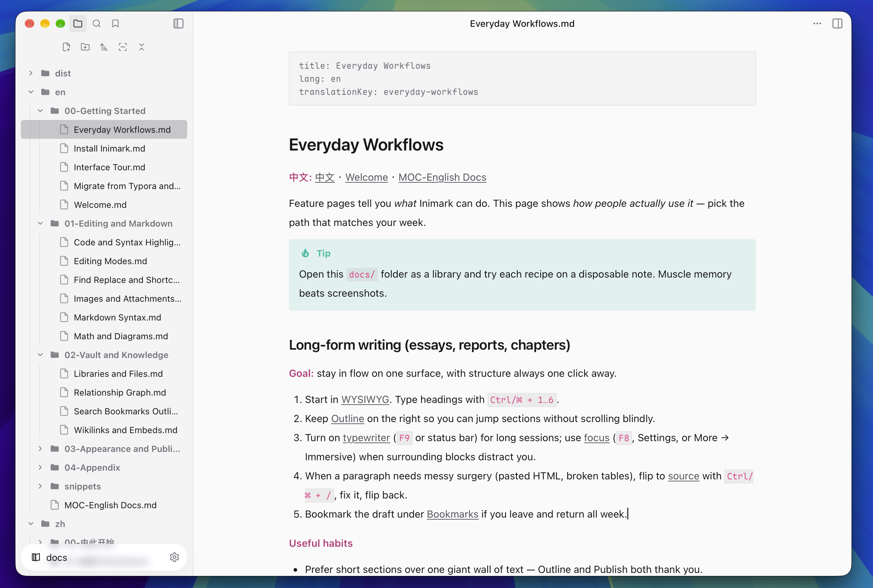
Task: Change the file sort order
Action: [104, 47]
